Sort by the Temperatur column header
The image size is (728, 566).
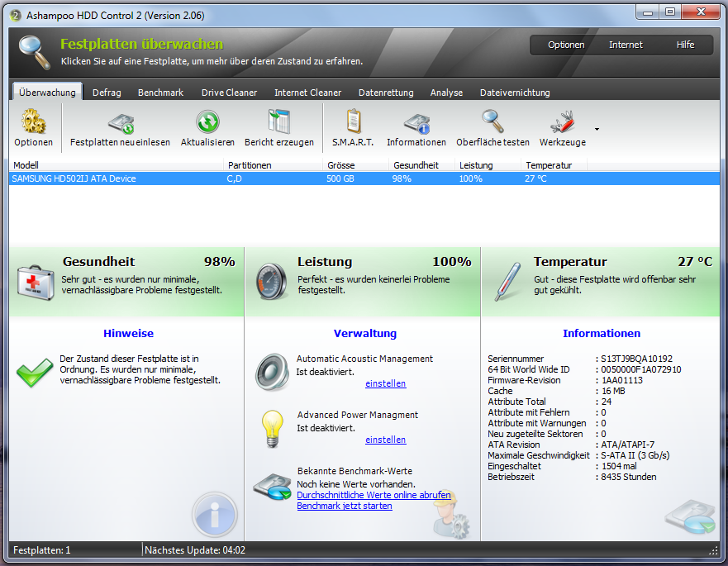554,165
